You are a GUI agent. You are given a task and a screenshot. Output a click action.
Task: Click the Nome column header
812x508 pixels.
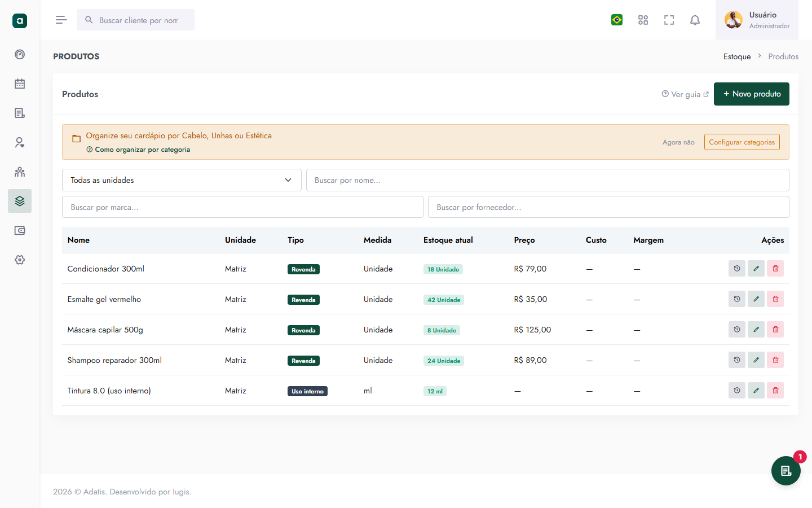(78, 240)
